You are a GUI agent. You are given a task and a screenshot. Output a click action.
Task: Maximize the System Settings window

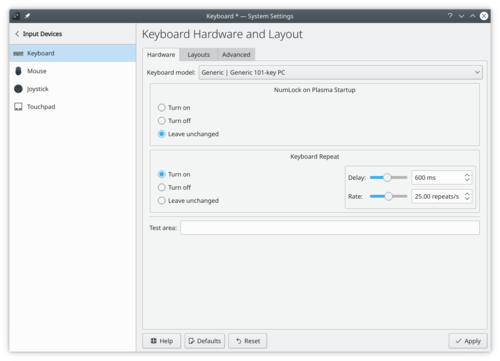473,16
